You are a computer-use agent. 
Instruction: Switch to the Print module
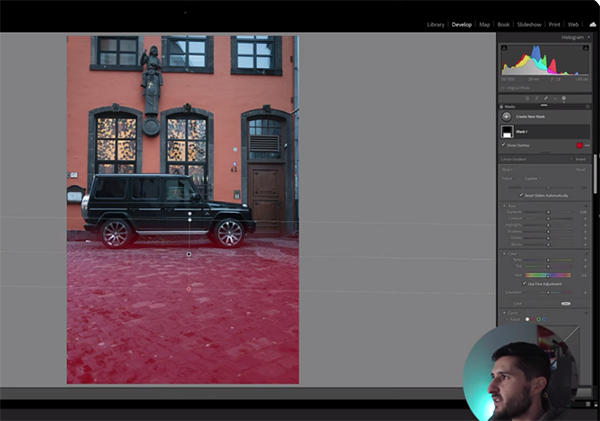point(554,24)
